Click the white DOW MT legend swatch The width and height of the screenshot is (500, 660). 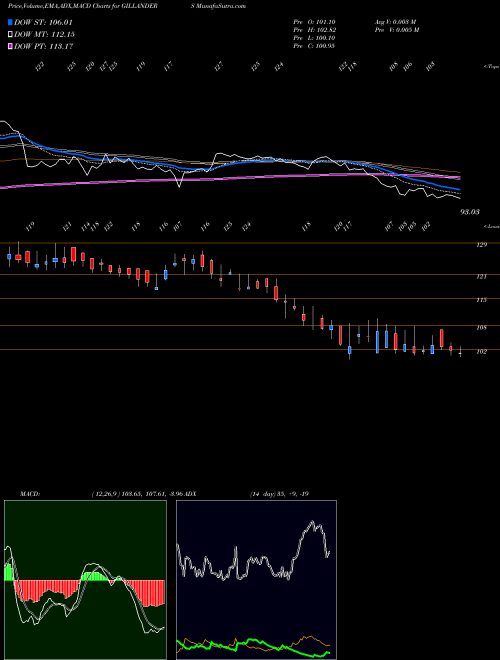click(10, 34)
